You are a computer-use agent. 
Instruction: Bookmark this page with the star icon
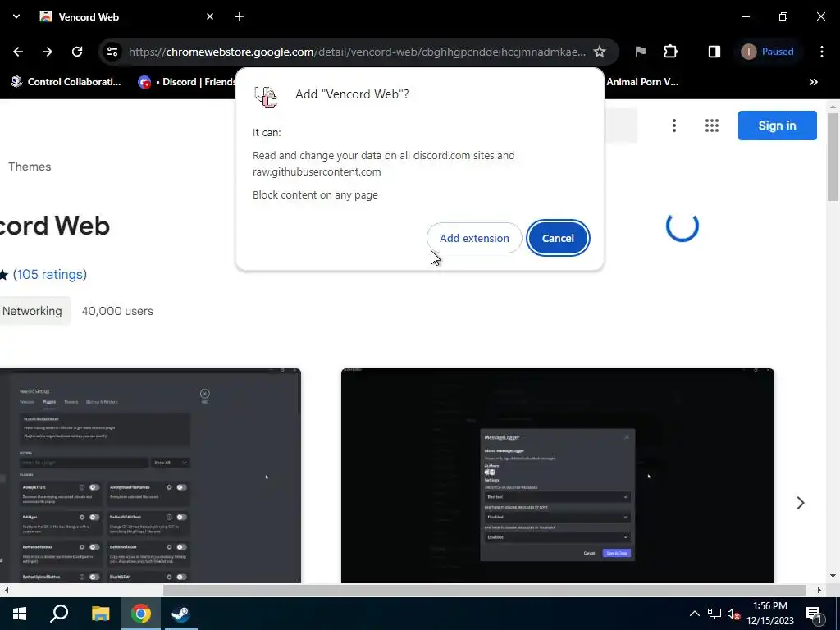tap(600, 52)
